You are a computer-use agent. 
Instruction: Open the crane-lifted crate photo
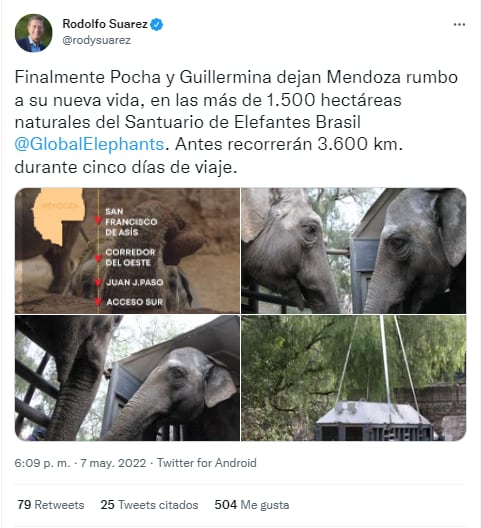(354, 378)
